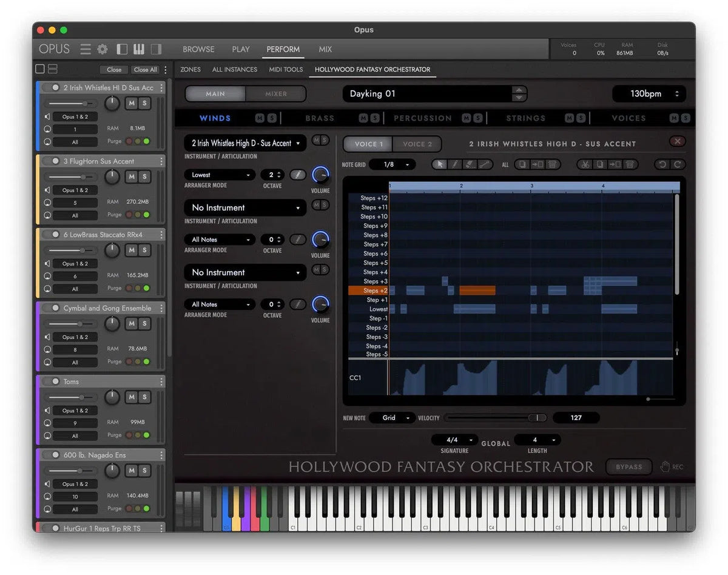This screenshot has width=728, height=575.
Task: Choose the eraser tool in the note editor
Action: 470,164
